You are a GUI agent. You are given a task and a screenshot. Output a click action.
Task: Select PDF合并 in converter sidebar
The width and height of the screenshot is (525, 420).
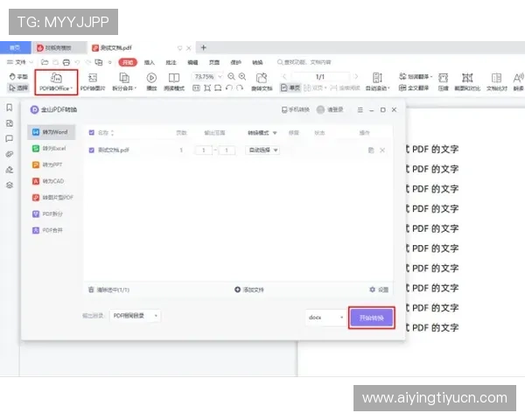[52, 230]
